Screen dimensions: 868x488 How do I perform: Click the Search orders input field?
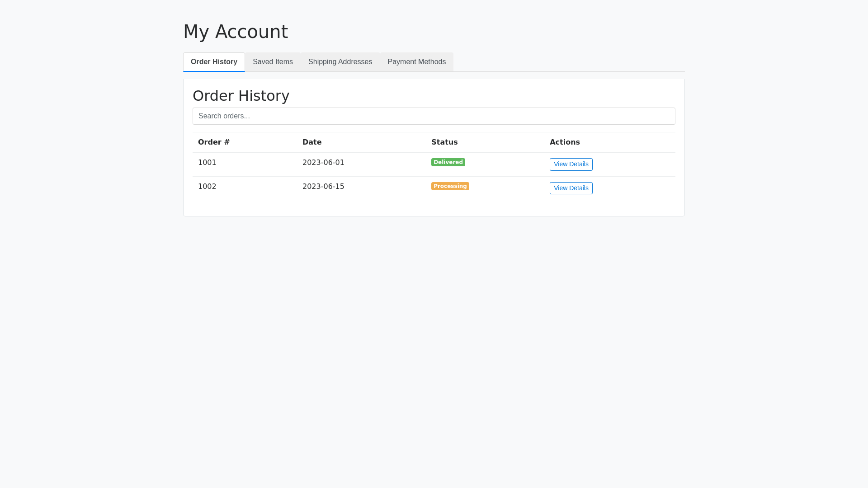(434, 116)
